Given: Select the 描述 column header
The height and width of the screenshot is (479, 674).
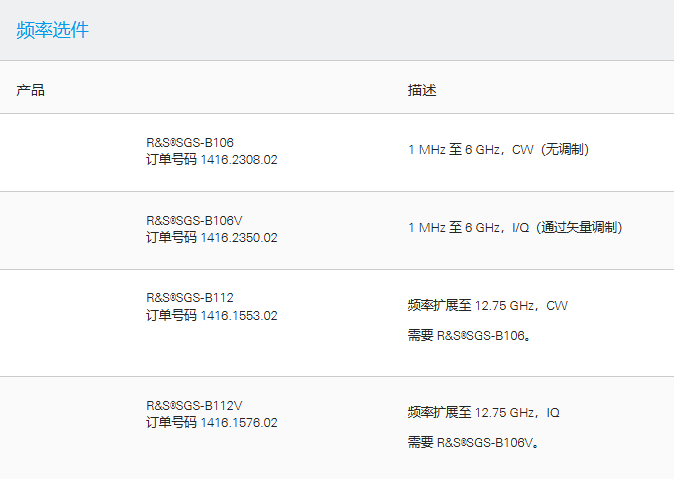Looking at the screenshot, I should tap(422, 90).
